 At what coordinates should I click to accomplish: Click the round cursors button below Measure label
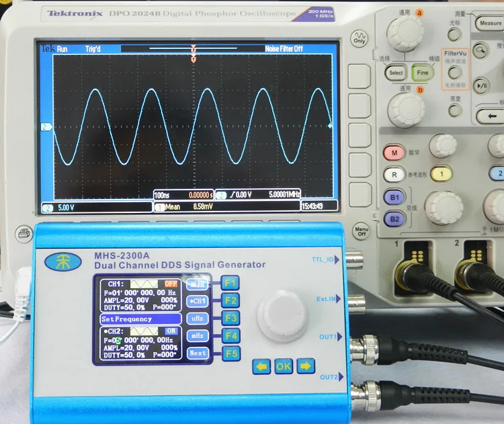click(454, 34)
